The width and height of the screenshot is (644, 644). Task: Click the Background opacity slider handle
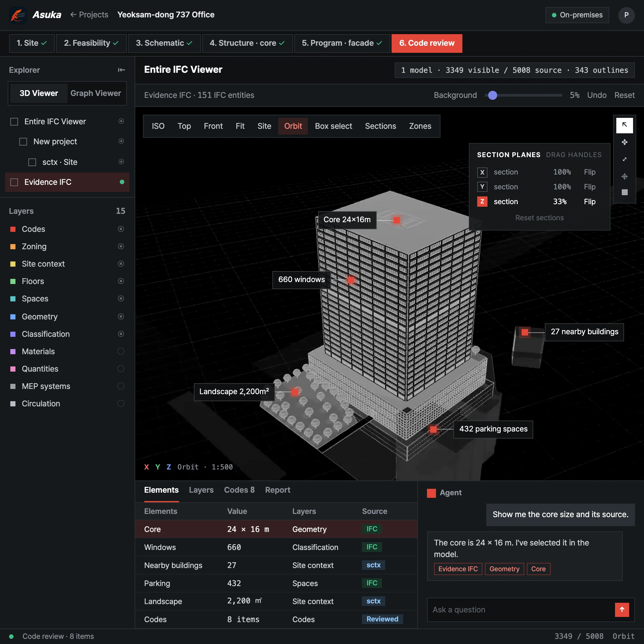pos(492,95)
